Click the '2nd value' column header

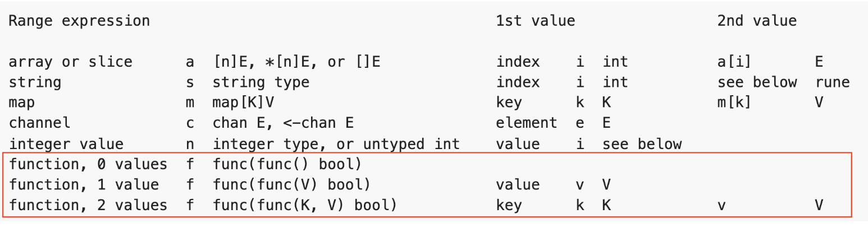[756, 21]
